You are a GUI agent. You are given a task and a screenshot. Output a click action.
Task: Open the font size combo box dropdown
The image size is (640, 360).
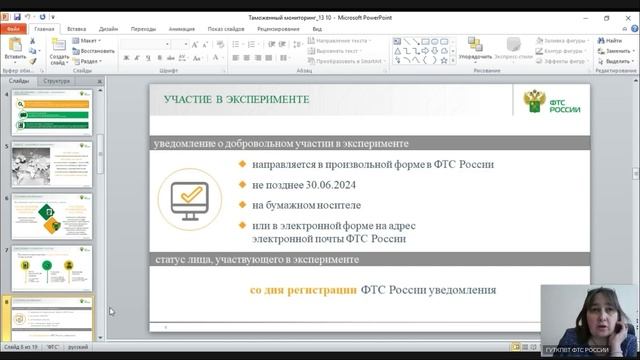(x=186, y=44)
